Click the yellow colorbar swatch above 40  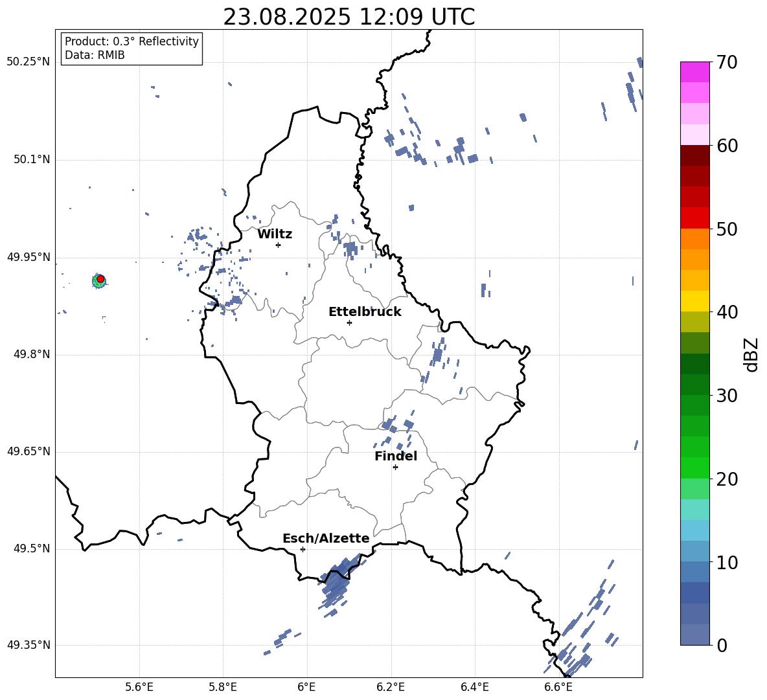[694, 301]
